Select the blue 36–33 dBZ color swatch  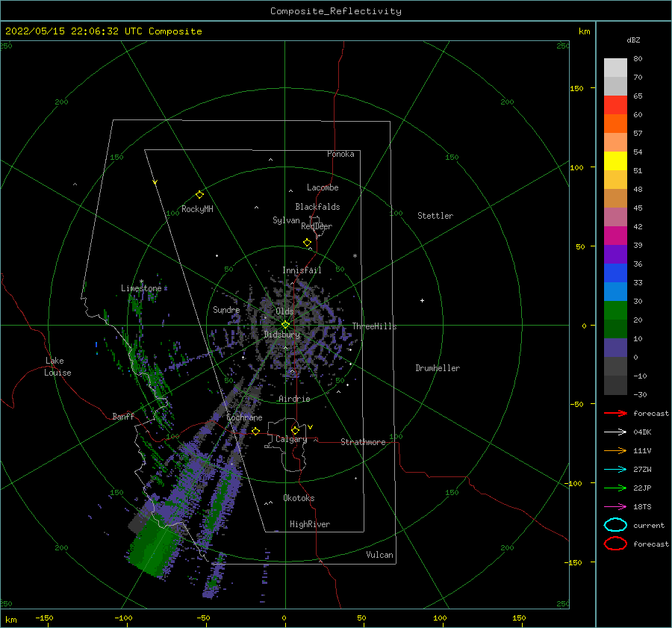615,273
